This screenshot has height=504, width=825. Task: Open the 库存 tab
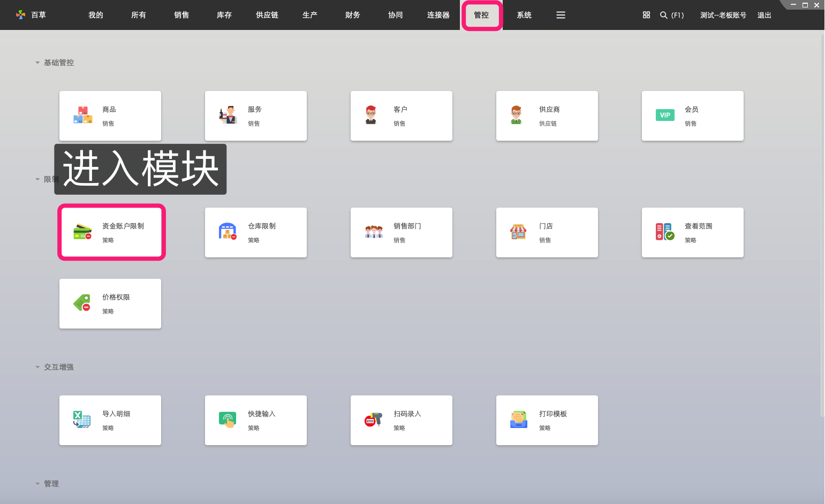(224, 15)
